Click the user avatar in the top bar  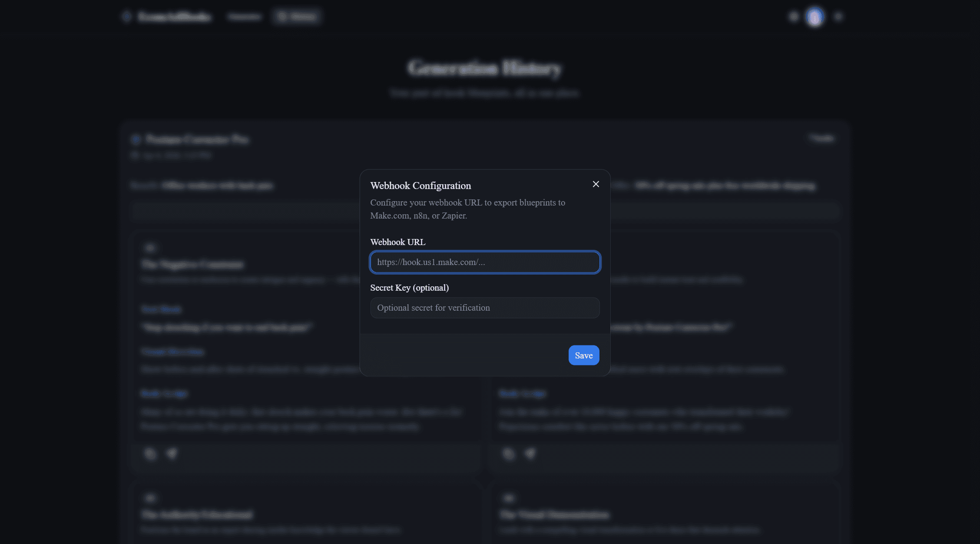pos(815,16)
